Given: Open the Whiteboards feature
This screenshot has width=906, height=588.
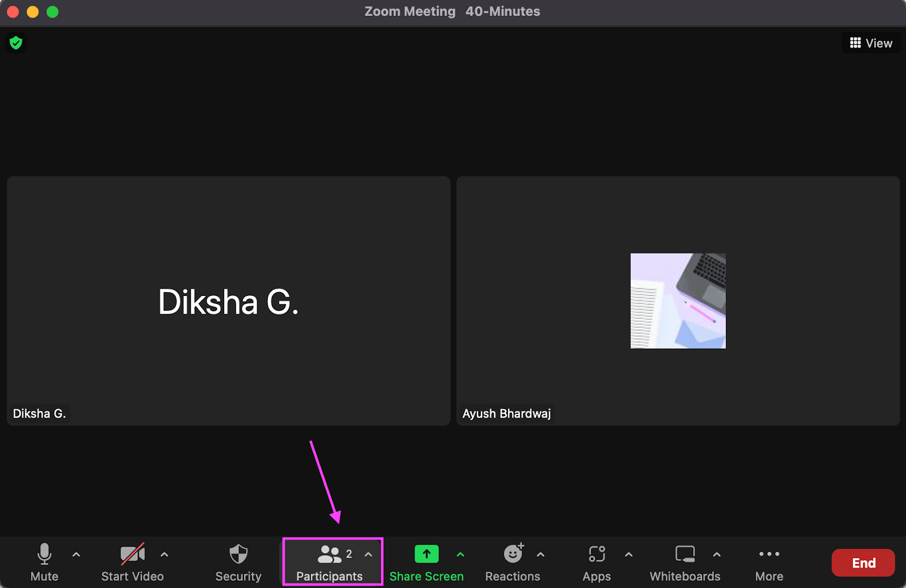Looking at the screenshot, I should coord(685,561).
